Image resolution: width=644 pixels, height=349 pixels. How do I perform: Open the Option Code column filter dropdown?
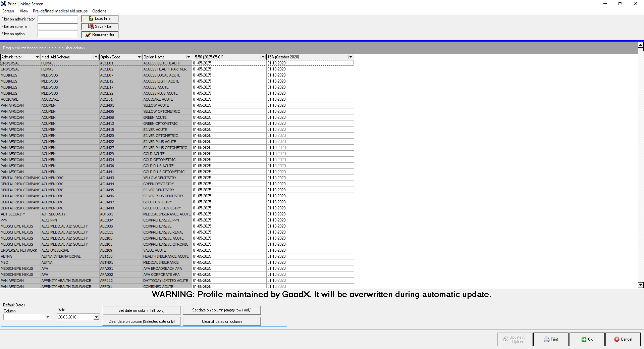point(139,57)
